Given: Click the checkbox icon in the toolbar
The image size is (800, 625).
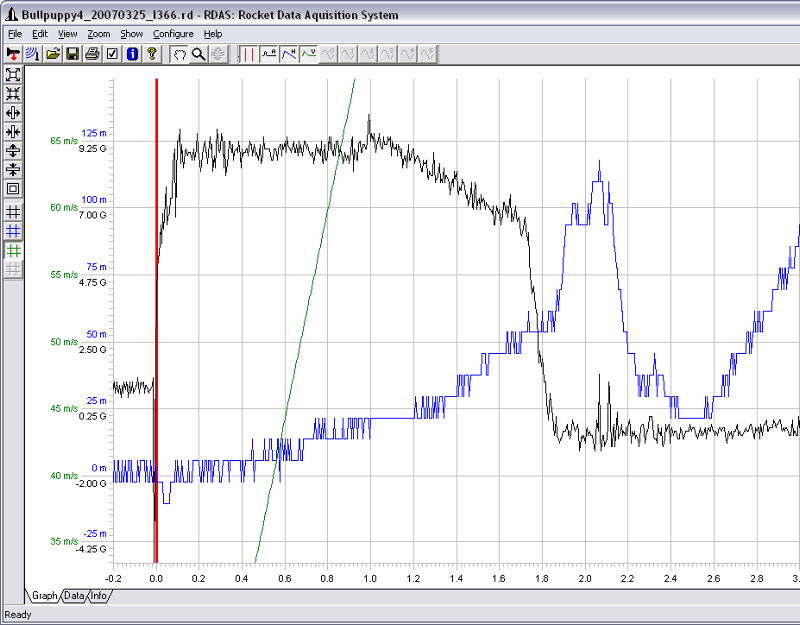Looking at the screenshot, I should [x=112, y=53].
